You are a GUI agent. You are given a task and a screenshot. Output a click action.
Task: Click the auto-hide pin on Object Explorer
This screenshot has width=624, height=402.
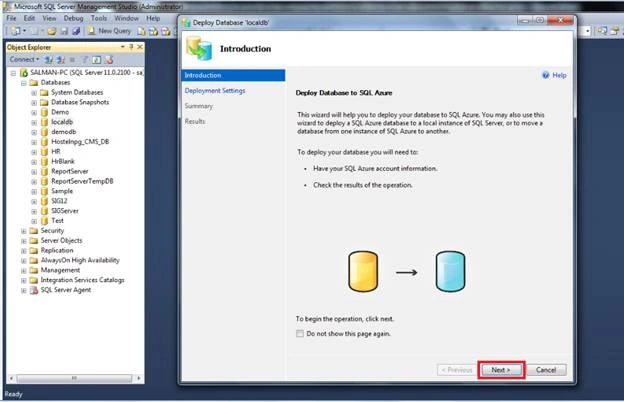click(131, 47)
